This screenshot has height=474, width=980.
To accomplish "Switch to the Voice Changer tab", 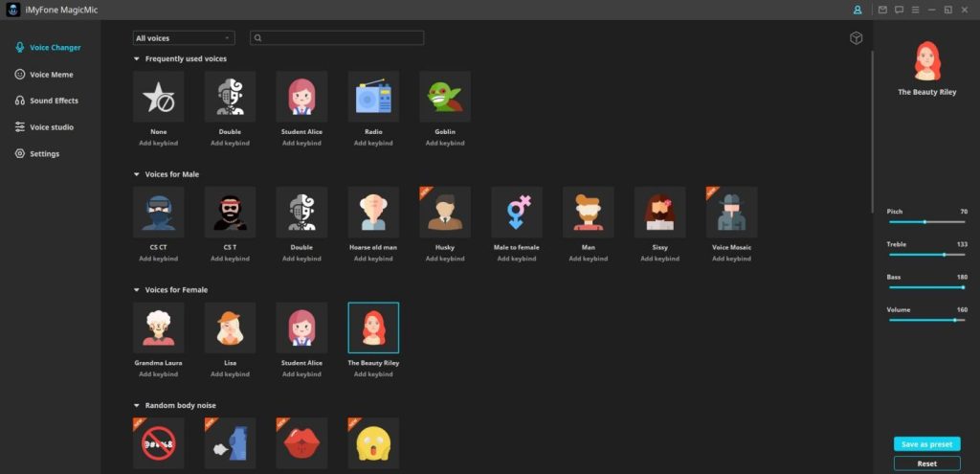I will pyautogui.click(x=49, y=48).
